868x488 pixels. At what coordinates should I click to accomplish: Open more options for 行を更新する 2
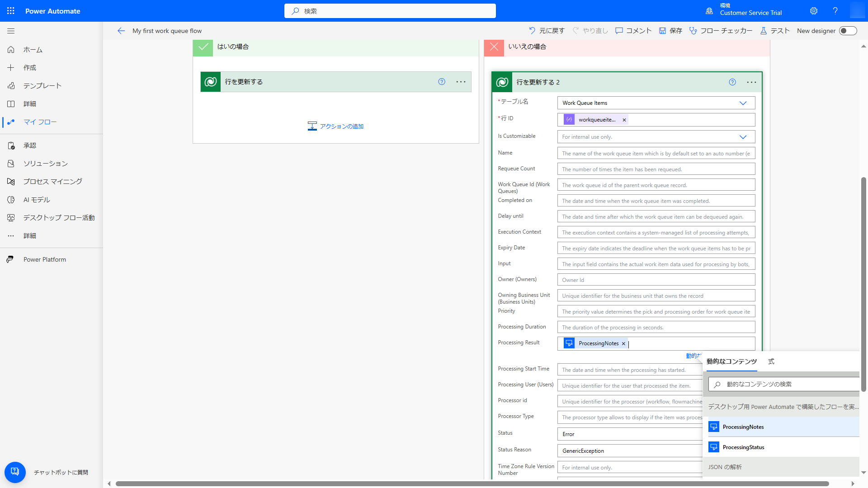751,82
